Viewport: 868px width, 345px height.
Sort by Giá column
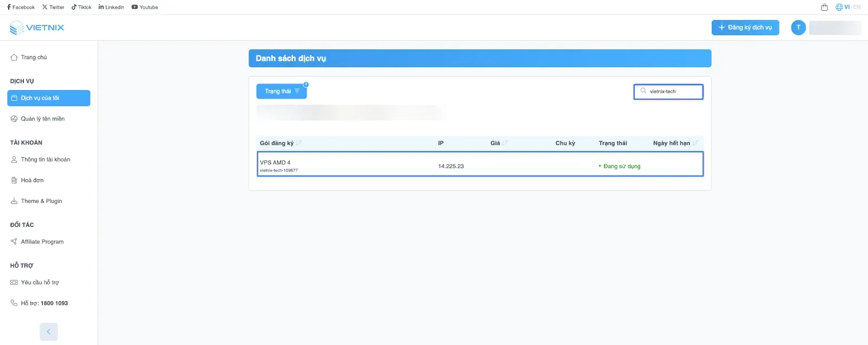point(505,143)
